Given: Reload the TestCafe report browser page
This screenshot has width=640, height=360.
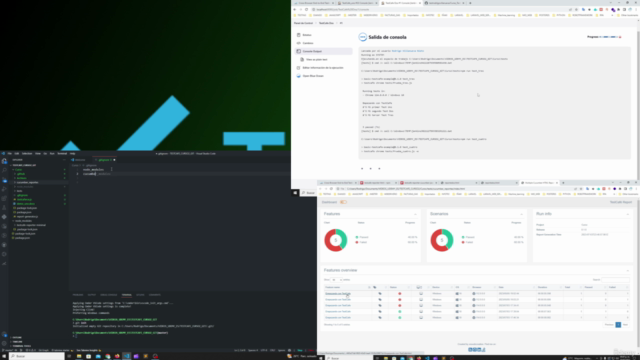Looking at the screenshot, I should click(x=331, y=189).
